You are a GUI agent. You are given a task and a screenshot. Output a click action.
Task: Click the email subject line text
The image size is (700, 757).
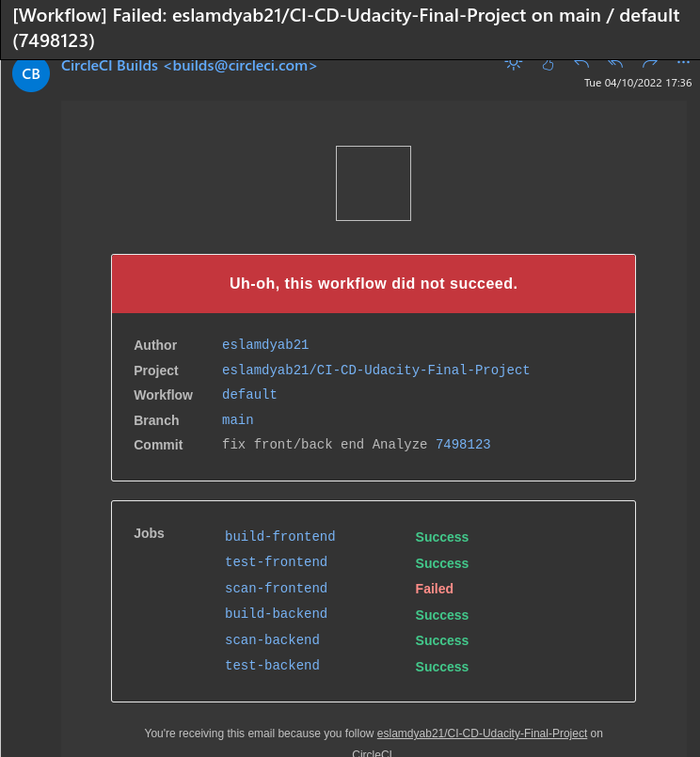346,28
